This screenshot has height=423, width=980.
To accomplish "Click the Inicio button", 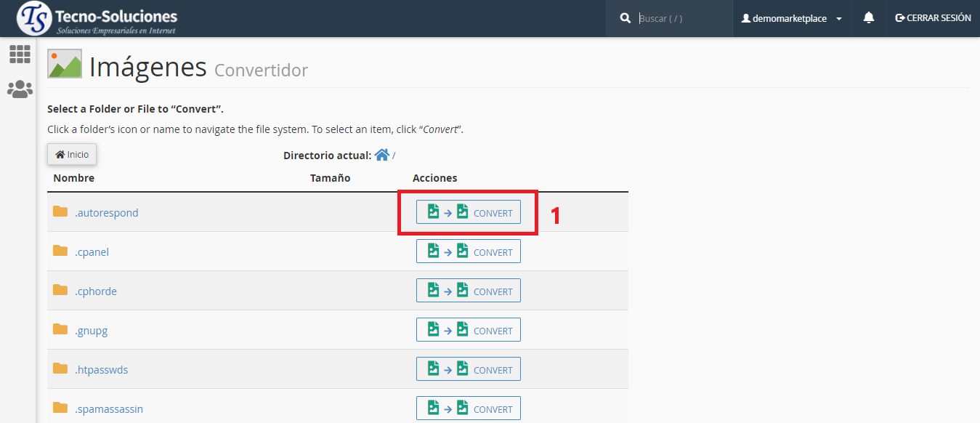I will point(72,154).
